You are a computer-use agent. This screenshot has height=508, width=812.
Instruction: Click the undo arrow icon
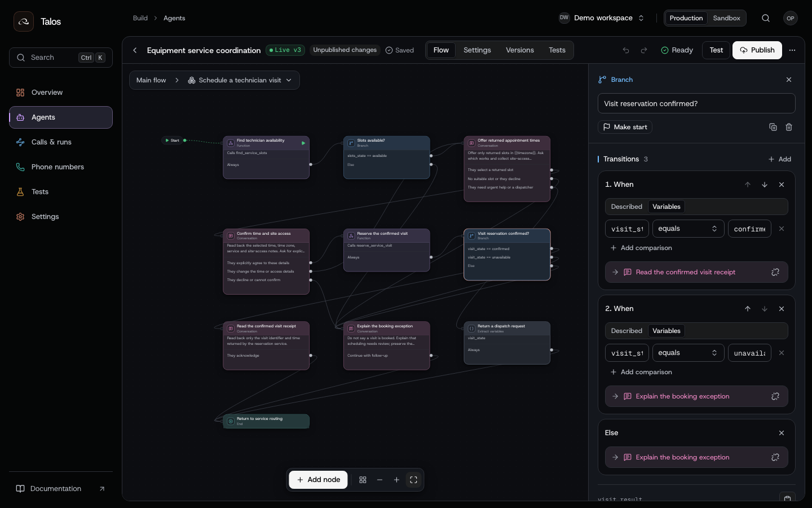click(x=626, y=50)
